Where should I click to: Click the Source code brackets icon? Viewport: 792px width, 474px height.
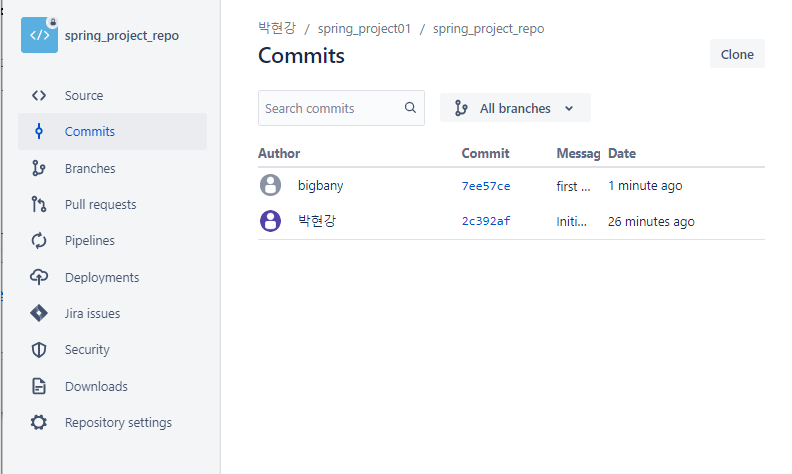point(39,96)
